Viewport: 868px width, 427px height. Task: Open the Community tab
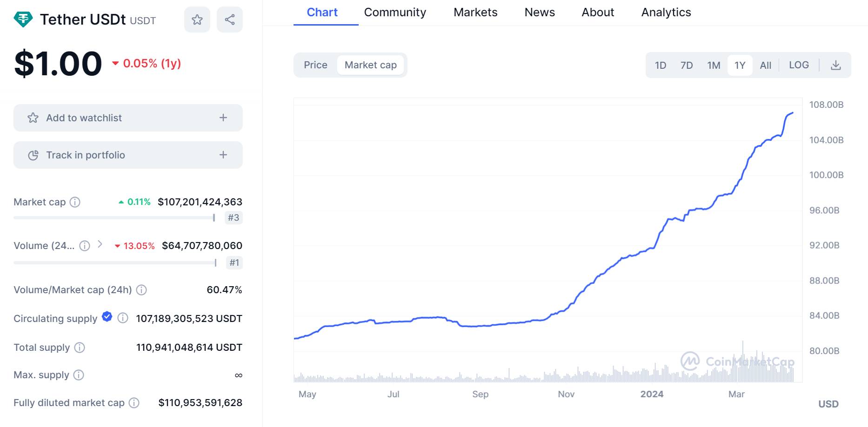(x=395, y=13)
